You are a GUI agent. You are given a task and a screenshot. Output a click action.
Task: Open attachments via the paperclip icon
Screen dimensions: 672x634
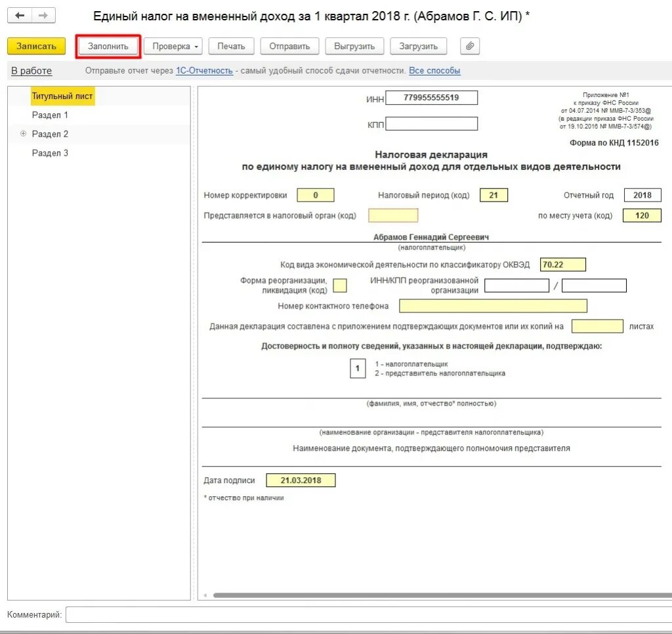[x=470, y=46]
